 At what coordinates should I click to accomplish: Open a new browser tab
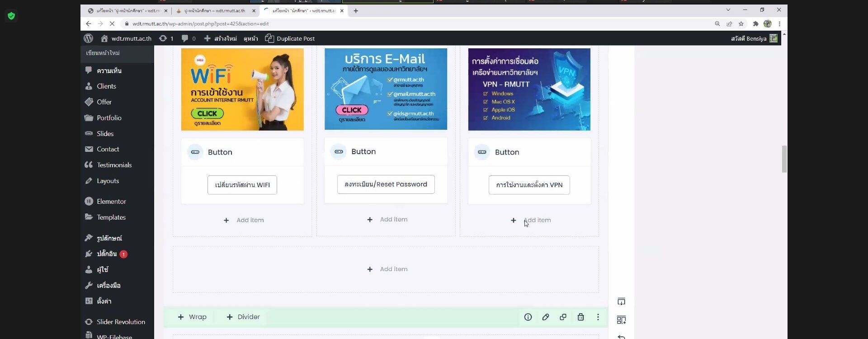pos(356,11)
